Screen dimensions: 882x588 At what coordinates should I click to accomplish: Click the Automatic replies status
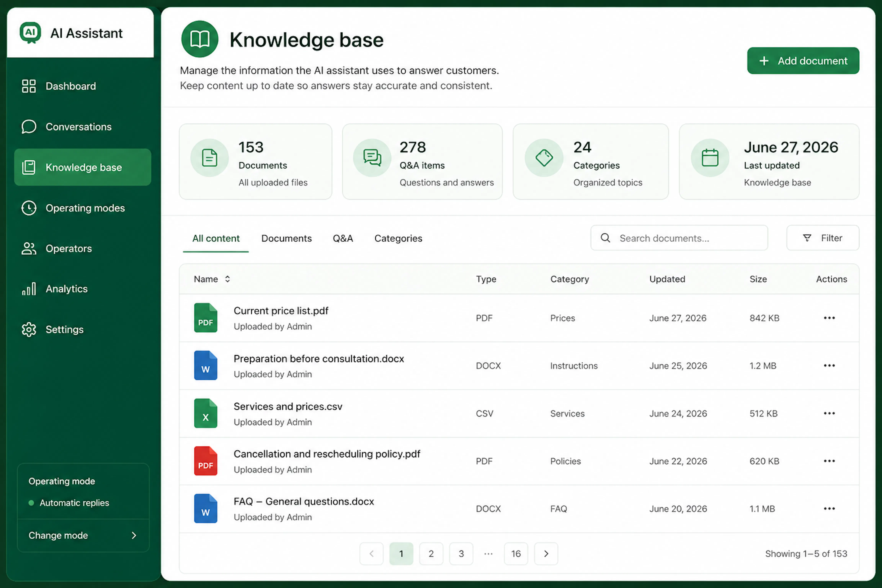click(69, 503)
